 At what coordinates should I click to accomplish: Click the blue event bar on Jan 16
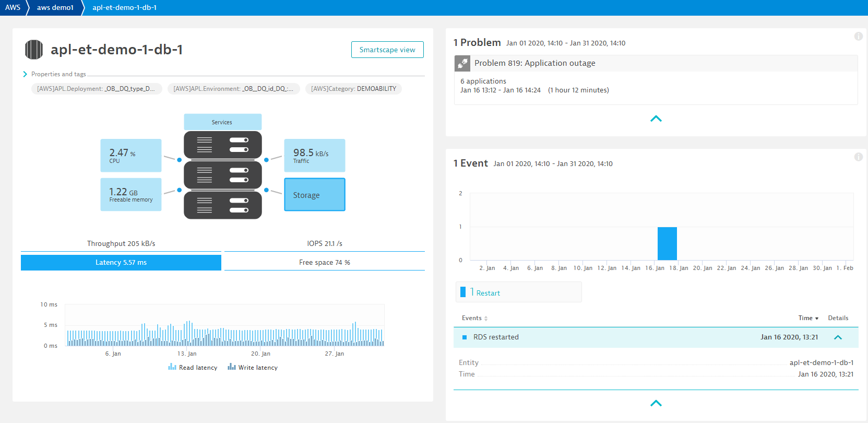coord(667,243)
